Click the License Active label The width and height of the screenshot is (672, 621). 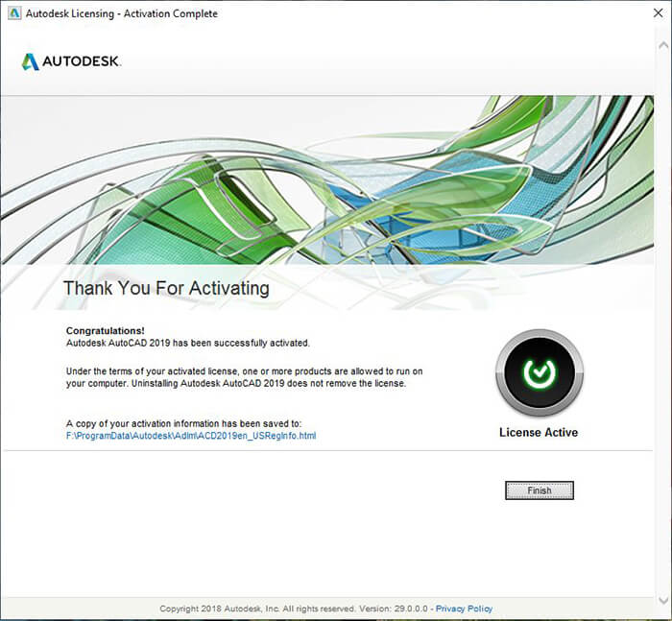[x=539, y=433]
